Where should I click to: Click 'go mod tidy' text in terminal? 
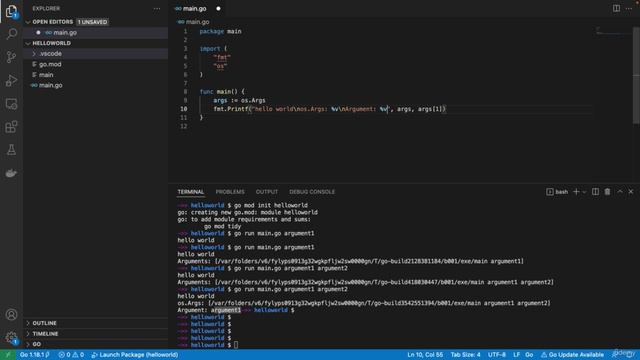tap(222, 226)
